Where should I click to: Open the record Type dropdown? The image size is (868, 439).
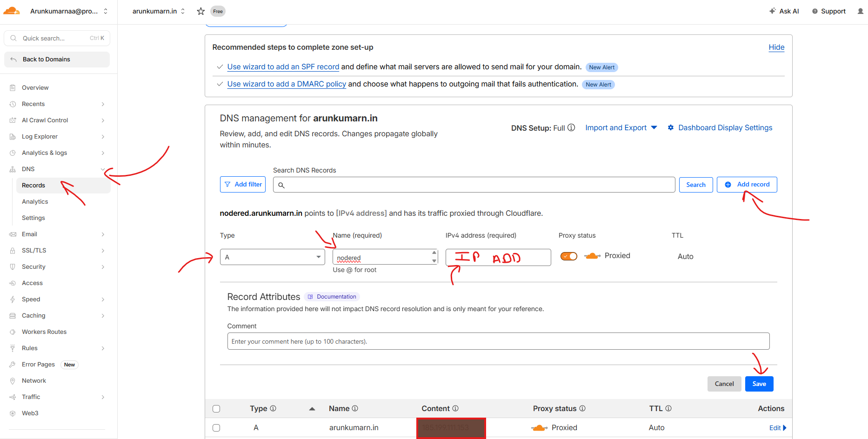[x=272, y=257]
